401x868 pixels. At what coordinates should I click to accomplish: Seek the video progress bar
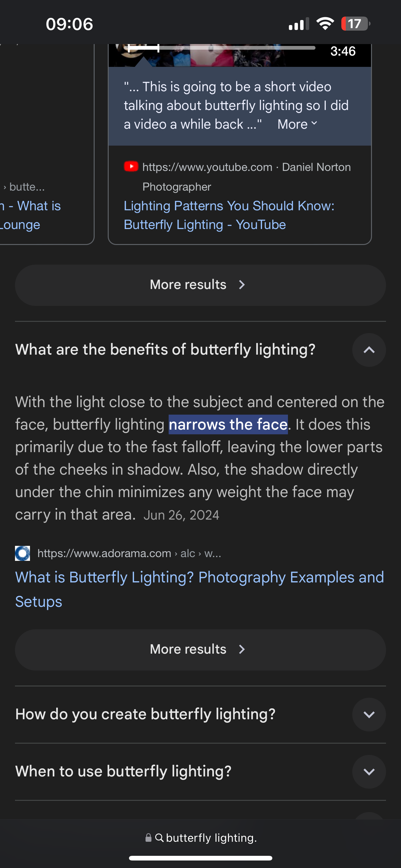click(x=221, y=48)
